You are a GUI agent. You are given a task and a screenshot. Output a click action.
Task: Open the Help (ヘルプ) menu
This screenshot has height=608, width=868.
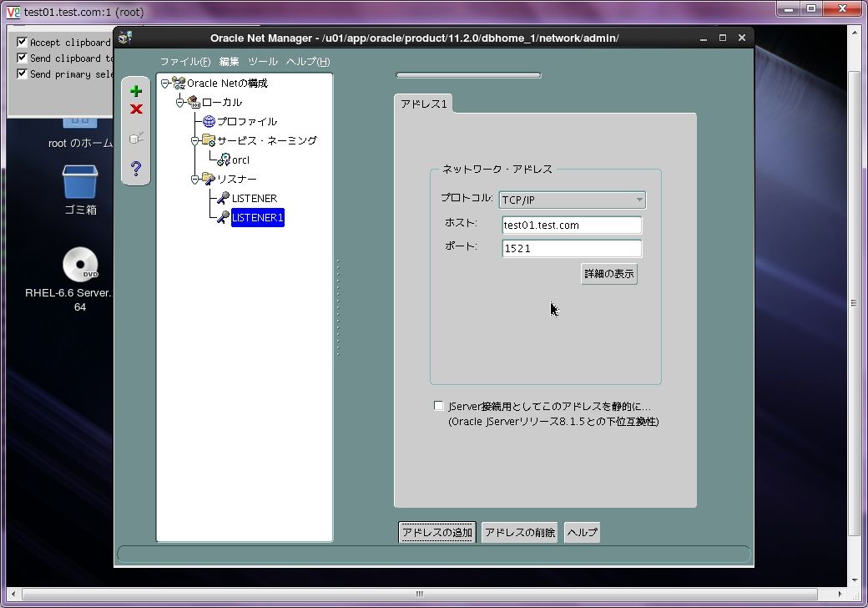(308, 62)
